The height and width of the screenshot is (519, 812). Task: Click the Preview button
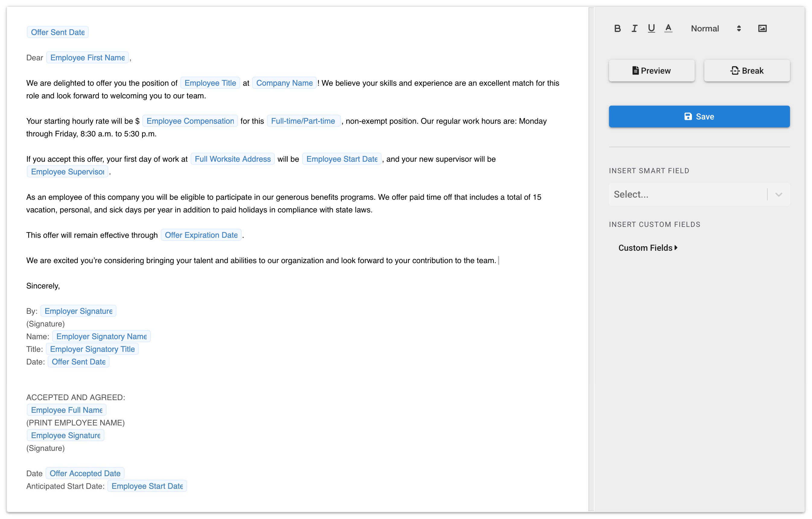[x=651, y=71]
